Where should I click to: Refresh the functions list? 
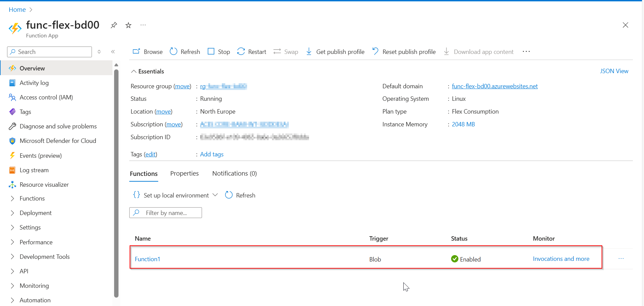coord(240,195)
